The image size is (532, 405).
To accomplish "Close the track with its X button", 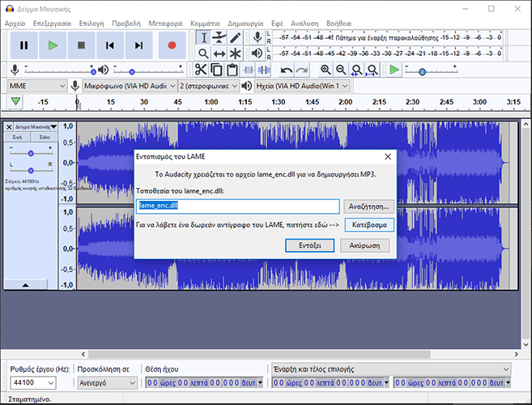I will 9,127.
